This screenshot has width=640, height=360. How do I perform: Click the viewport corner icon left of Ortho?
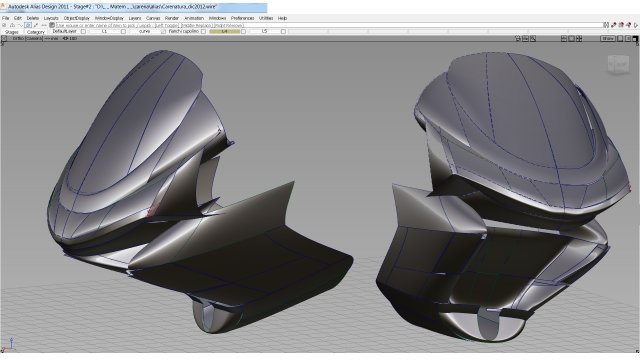[x=4, y=38]
